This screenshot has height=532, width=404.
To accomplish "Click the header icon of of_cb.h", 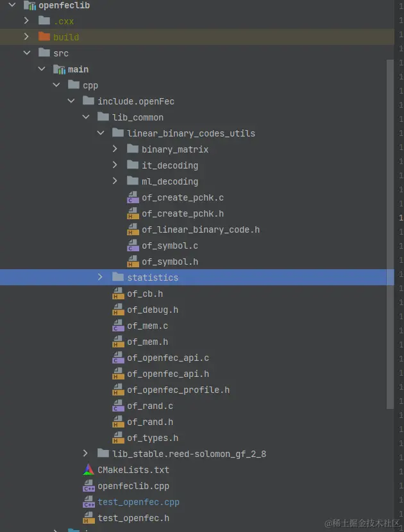I will 118,293.
